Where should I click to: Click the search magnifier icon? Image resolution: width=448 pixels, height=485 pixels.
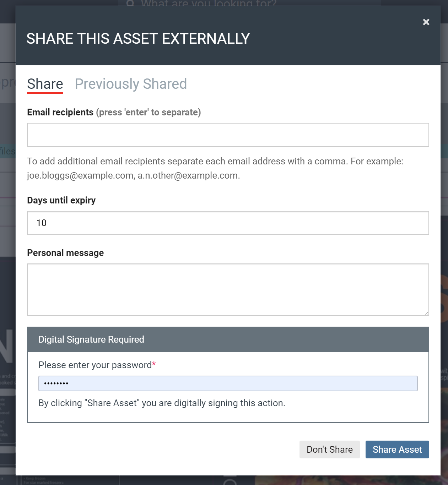130,3
